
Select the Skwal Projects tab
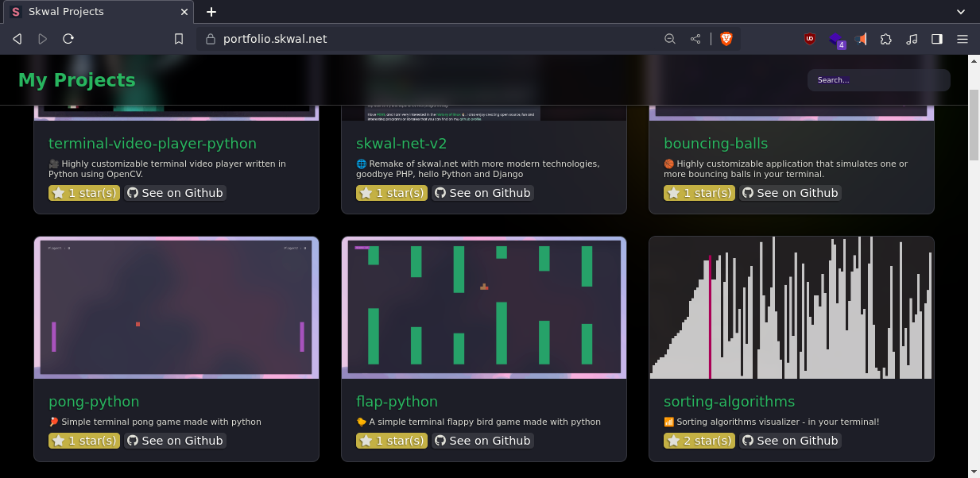(99, 12)
